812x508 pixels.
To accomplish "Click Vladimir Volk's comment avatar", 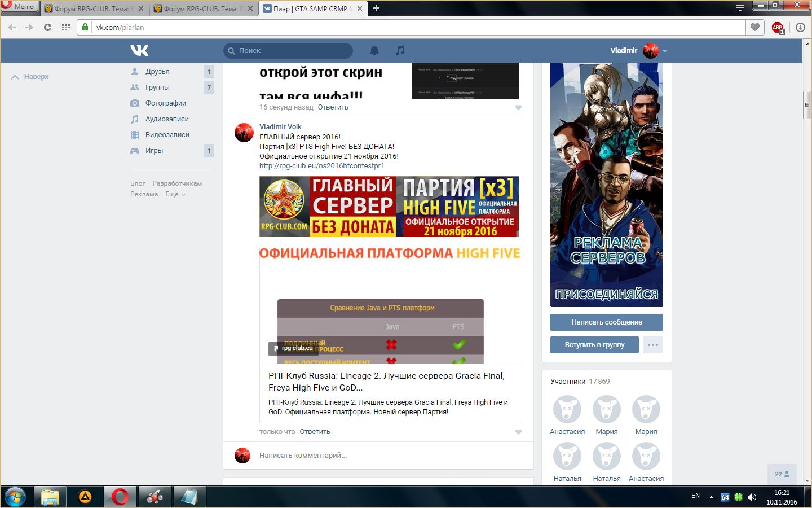I will tap(244, 133).
